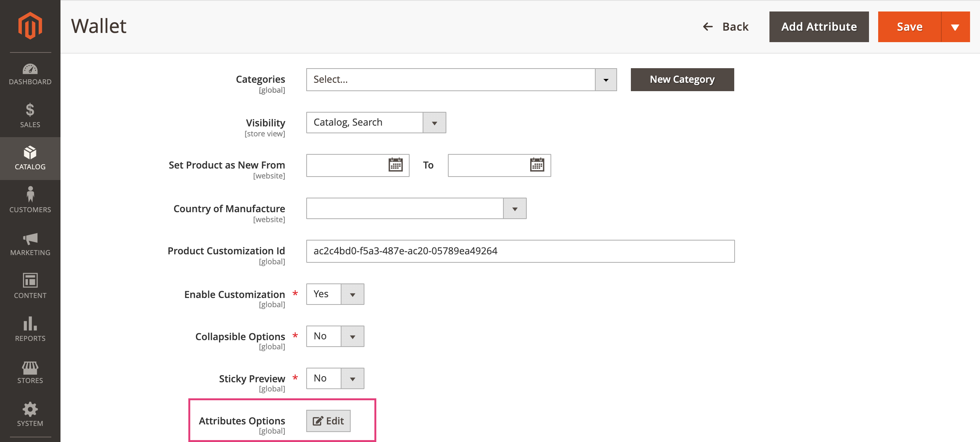Click the New Category button
The height and width of the screenshot is (442, 980).
tap(682, 79)
